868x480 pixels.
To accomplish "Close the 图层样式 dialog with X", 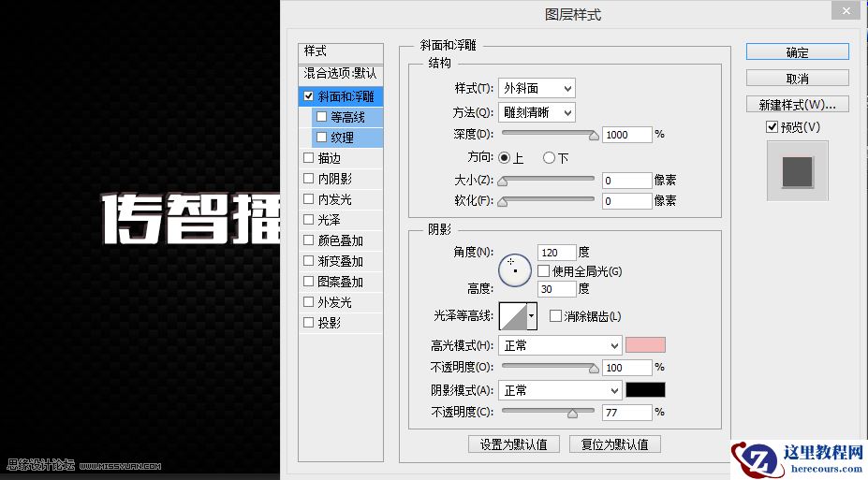I will coord(846,10).
